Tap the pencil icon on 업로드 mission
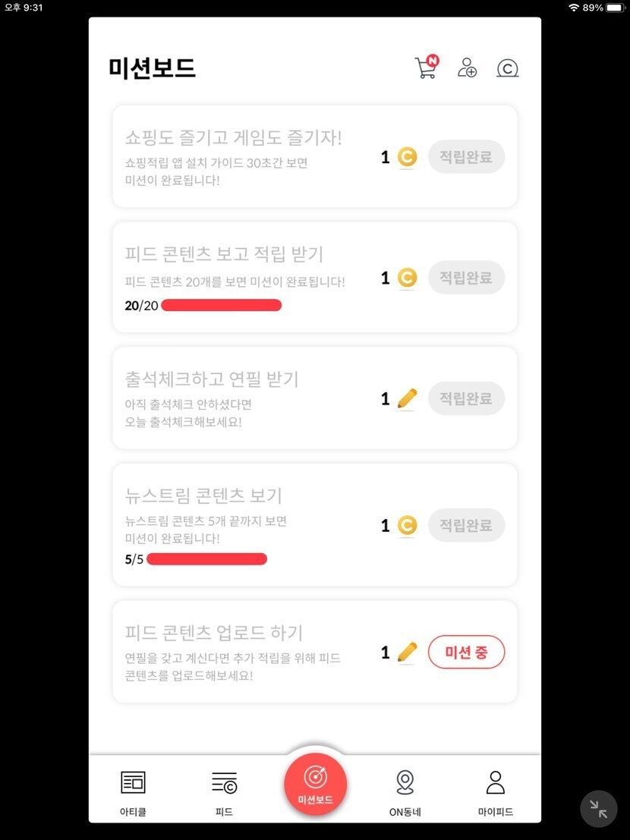The image size is (630, 840). click(x=408, y=652)
